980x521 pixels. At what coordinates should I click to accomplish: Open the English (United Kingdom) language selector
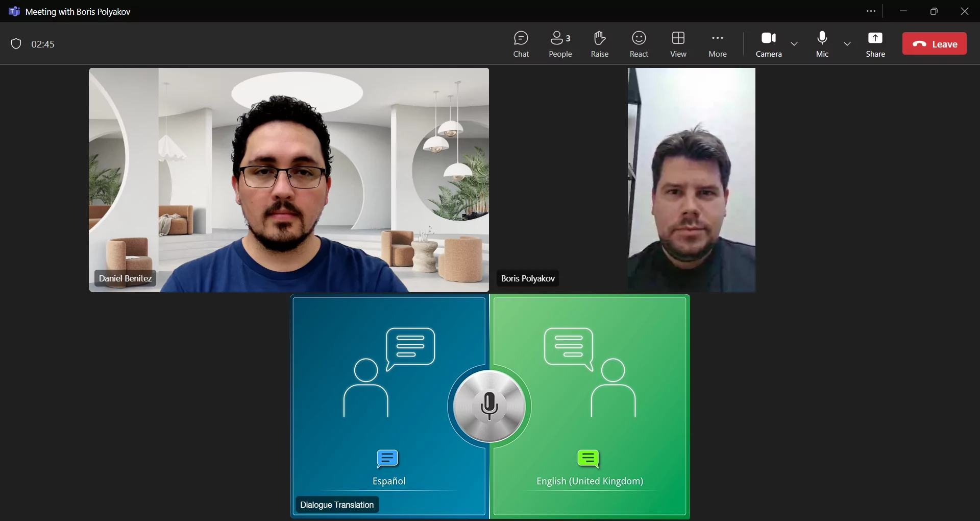[589, 481]
